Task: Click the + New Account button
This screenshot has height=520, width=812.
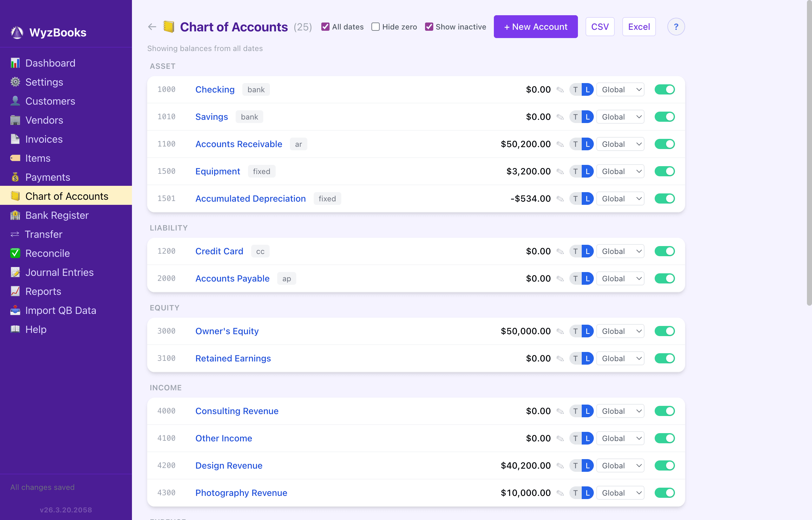Action: pyautogui.click(x=535, y=27)
